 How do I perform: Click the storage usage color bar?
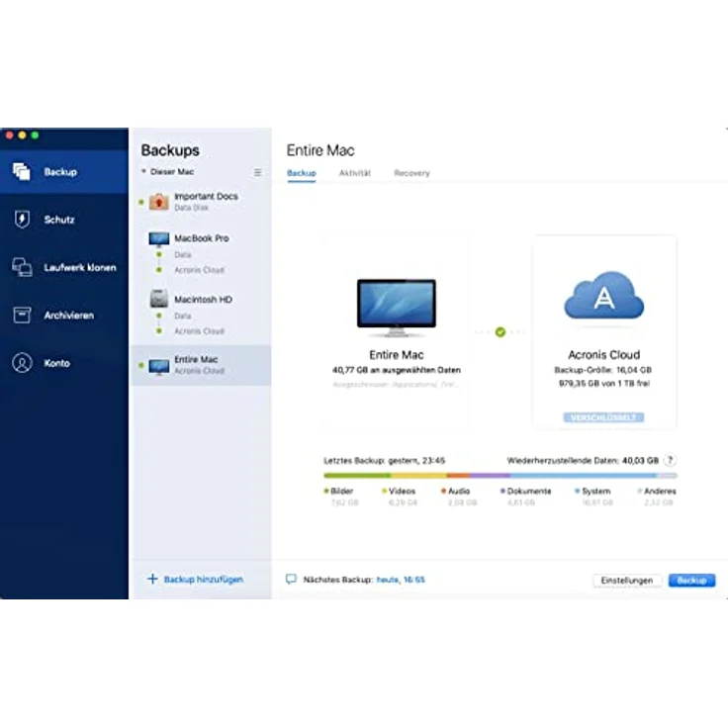pyautogui.click(x=500, y=476)
